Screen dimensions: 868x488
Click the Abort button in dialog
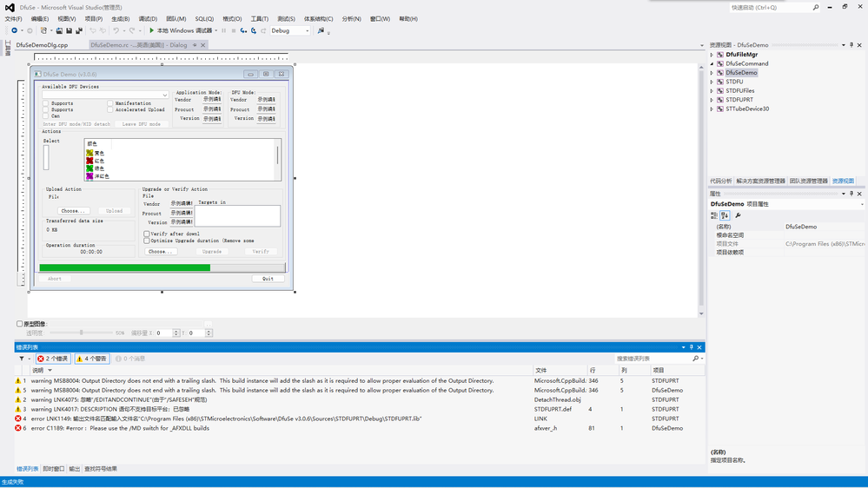[x=54, y=279]
